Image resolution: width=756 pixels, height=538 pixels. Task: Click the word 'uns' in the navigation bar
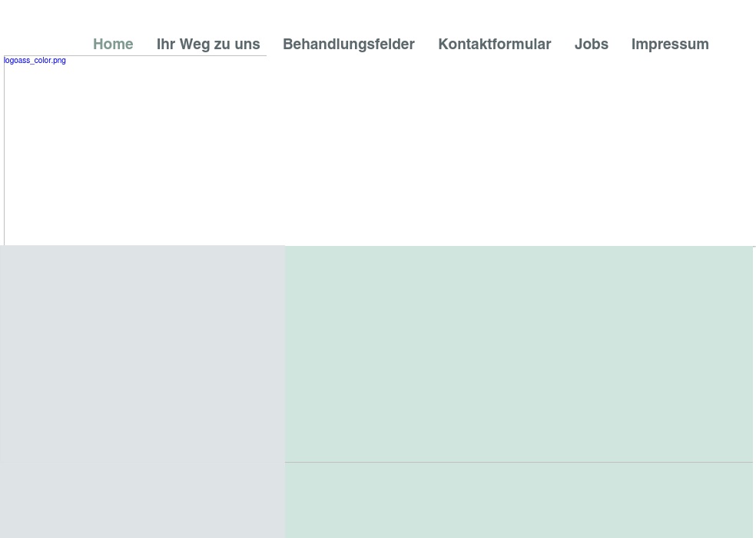246,45
